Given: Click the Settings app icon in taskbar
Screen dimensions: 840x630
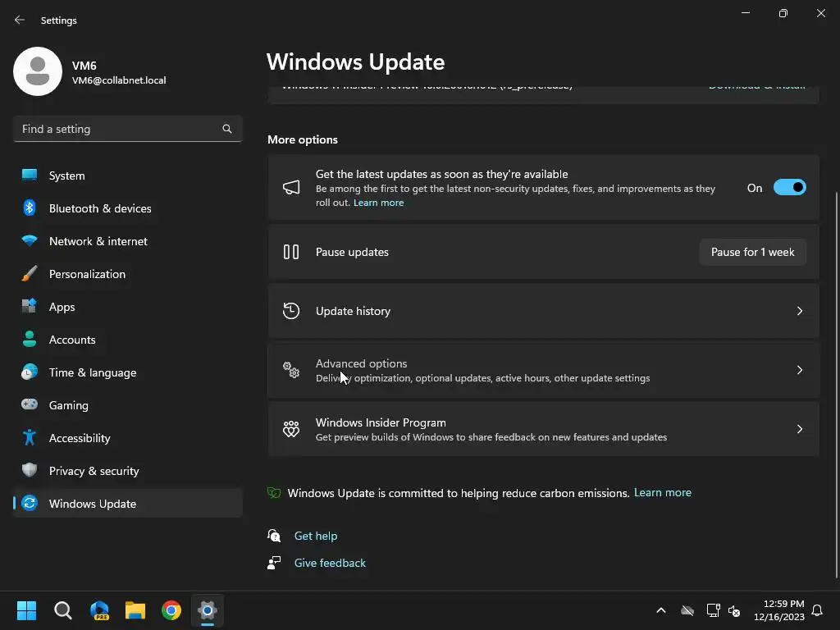Looking at the screenshot, I should pyautogui.click(x=208, y=610).
